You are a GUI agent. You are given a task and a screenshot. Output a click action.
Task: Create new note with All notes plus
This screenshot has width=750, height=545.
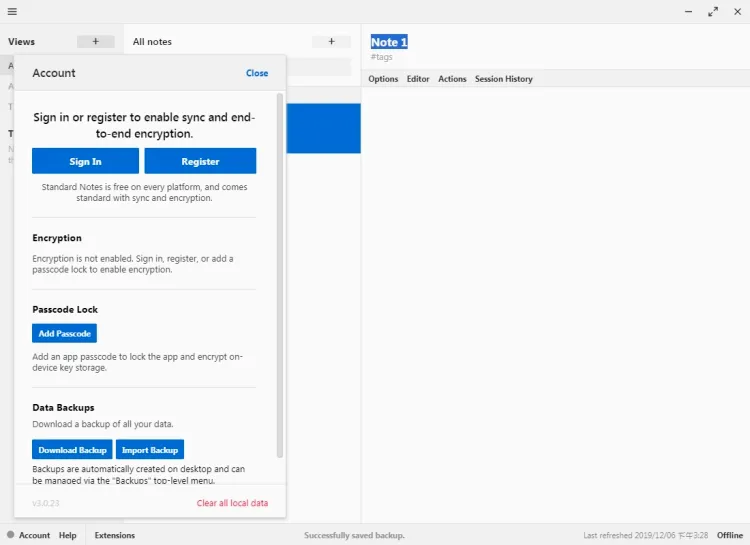(x=331, y=42)
